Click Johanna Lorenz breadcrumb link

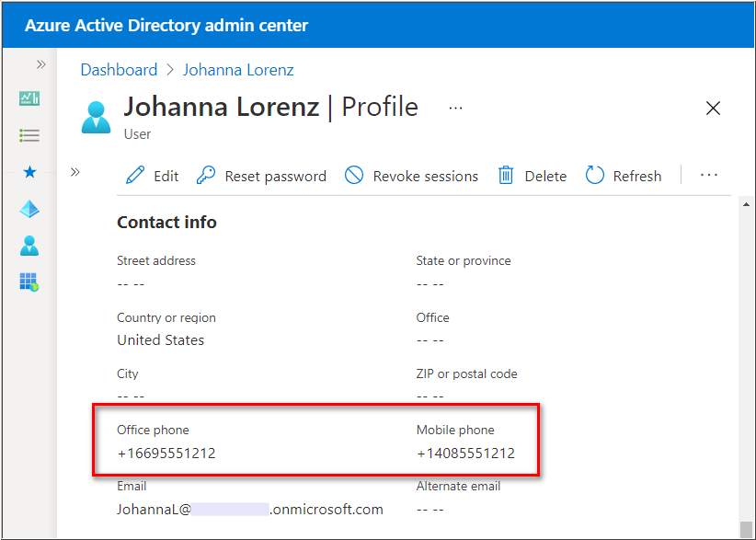tap(238, 70)
